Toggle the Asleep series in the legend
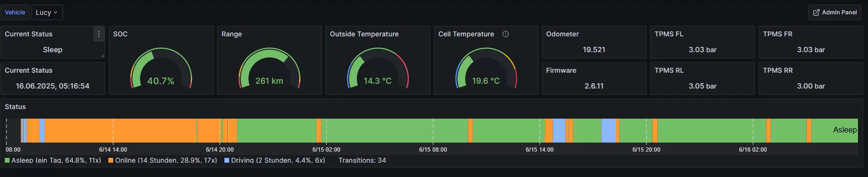The image size is (868, 177). [56, 160]
